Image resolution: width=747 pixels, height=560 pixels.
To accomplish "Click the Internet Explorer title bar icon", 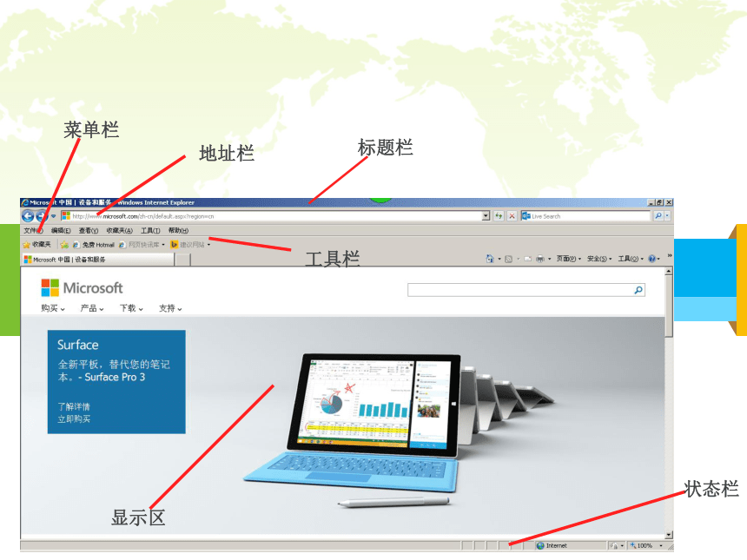I will (x=25, y=202).
